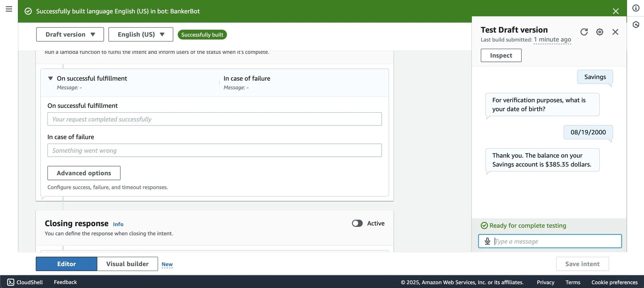Click the CloudShell label in footer
644x288 pixels.
pyautogui.click(x=30, y=282)
